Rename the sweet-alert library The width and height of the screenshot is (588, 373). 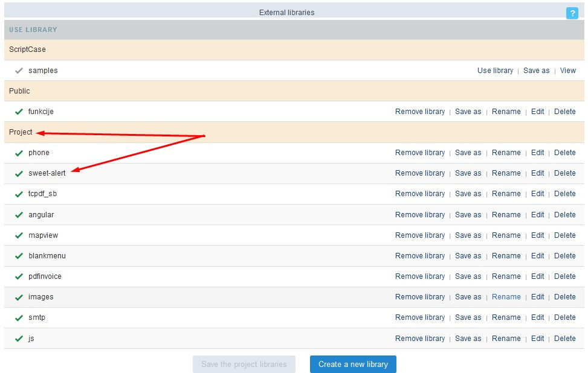pyautogui.click(x=506, y=173)
